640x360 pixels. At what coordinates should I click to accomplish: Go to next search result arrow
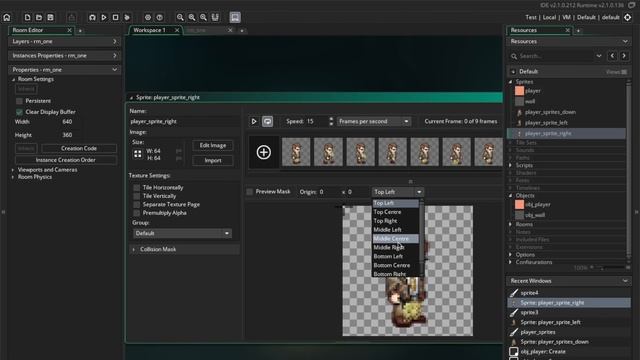click(624, 56)
